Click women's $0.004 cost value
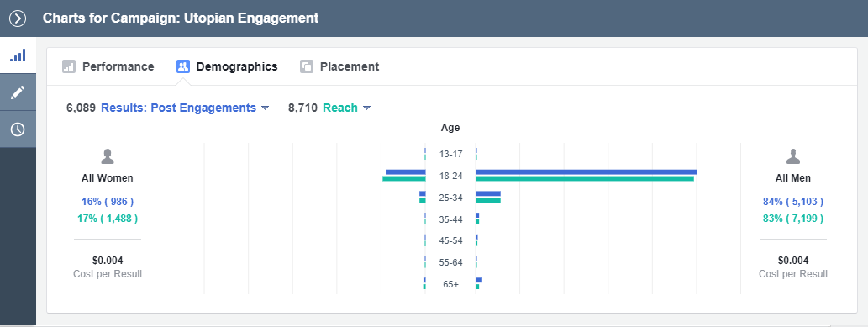868x327 pixels. coord(108,261)
